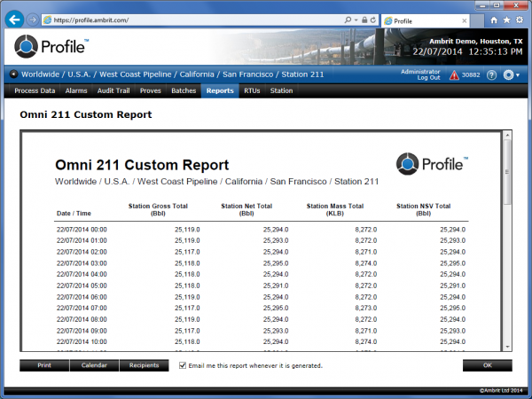The image size is (532, 399).
Task: Click the report vertical scrollbar thumb
Action: click(x=507, y=171)
